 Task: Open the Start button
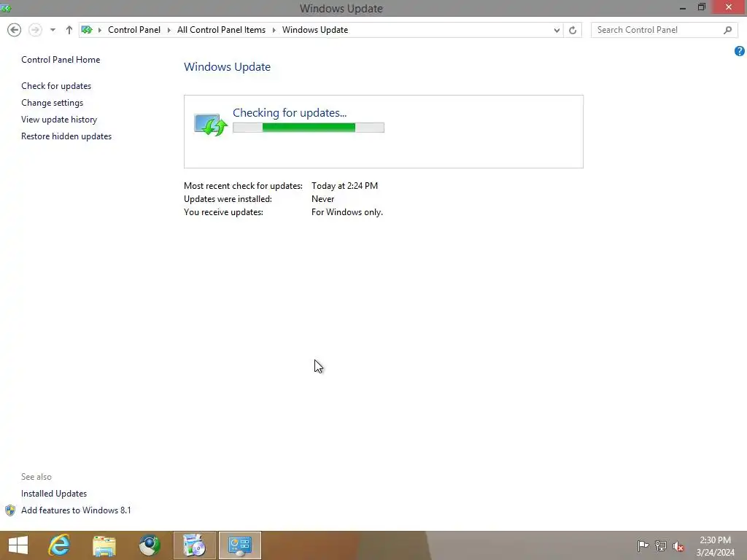click(x=18, y=545)
